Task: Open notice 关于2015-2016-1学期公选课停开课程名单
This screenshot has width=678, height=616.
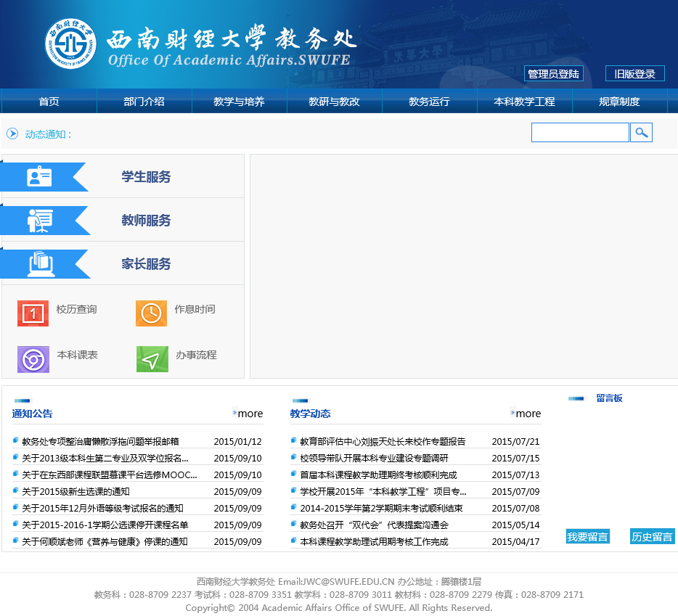Action: click(x=105, y=525)
